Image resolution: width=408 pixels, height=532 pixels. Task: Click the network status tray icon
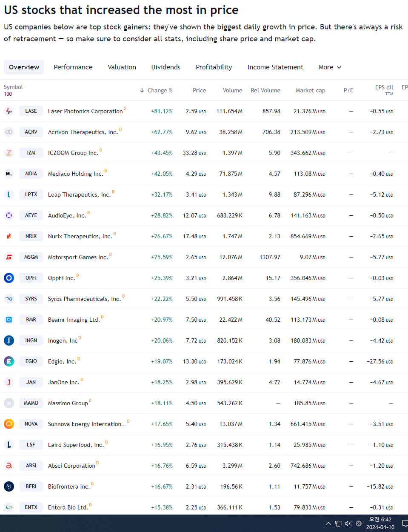click(x=339, y=523)
